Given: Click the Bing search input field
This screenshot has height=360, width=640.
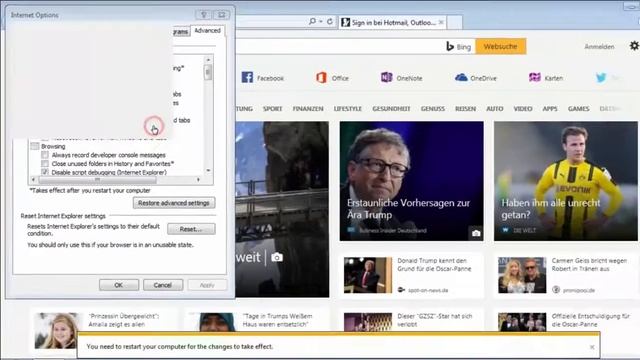Looking at the screenshot, I should (340, 47).
